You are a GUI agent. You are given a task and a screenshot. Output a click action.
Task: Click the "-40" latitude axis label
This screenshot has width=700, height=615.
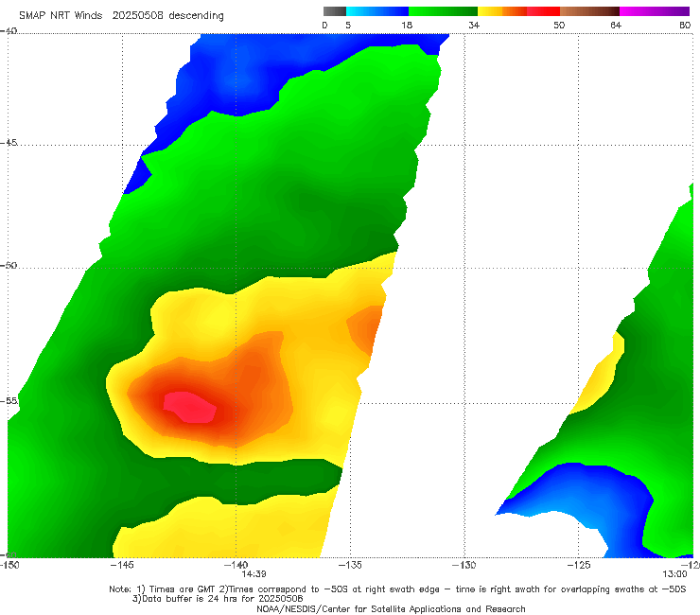coord(9,30)
